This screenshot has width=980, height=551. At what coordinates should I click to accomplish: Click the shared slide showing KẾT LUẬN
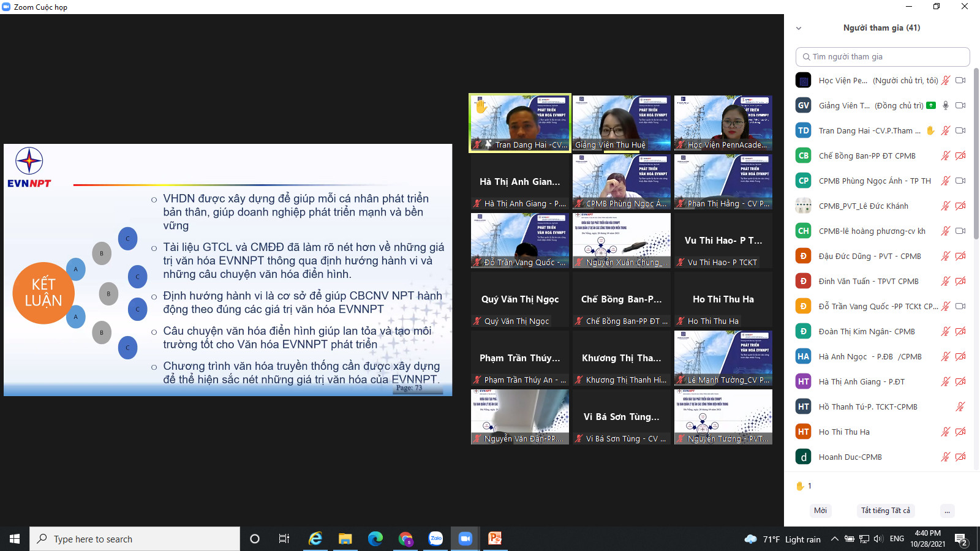click(x=228, y=270)
